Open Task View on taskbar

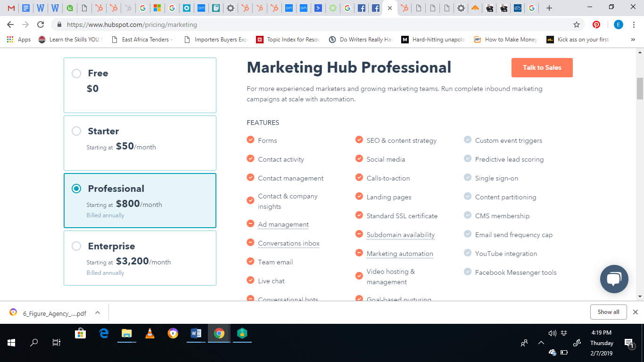57,343
